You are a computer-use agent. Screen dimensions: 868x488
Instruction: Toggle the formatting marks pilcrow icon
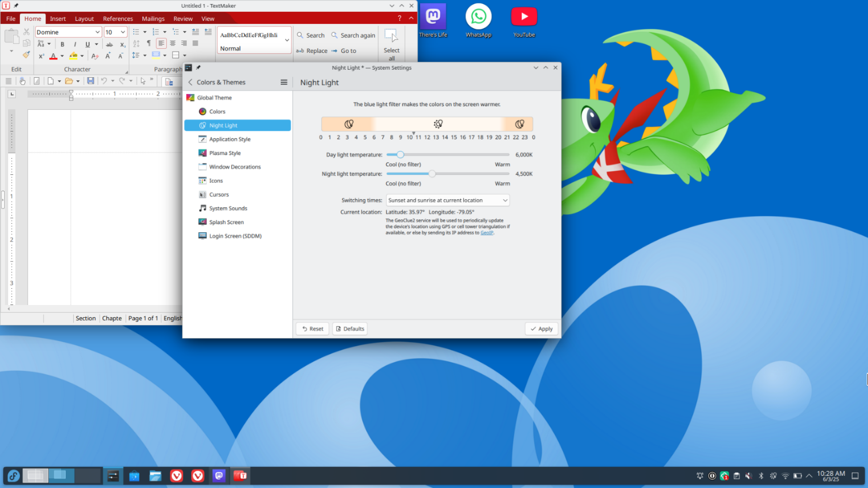(x=149, y=43)
